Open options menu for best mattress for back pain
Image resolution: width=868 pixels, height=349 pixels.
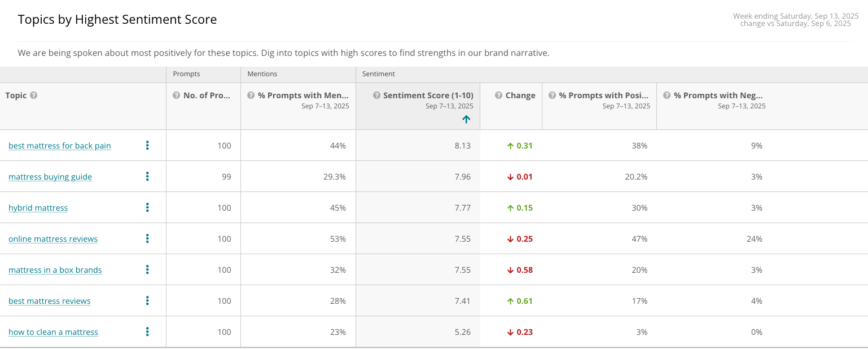click(x=147, y=146)
